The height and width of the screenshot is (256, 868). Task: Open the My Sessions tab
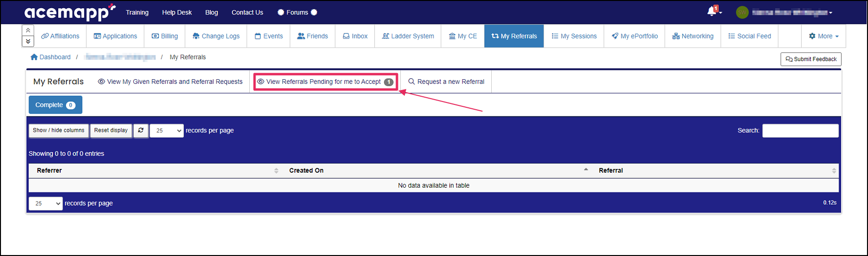click(x=574, y=36)
